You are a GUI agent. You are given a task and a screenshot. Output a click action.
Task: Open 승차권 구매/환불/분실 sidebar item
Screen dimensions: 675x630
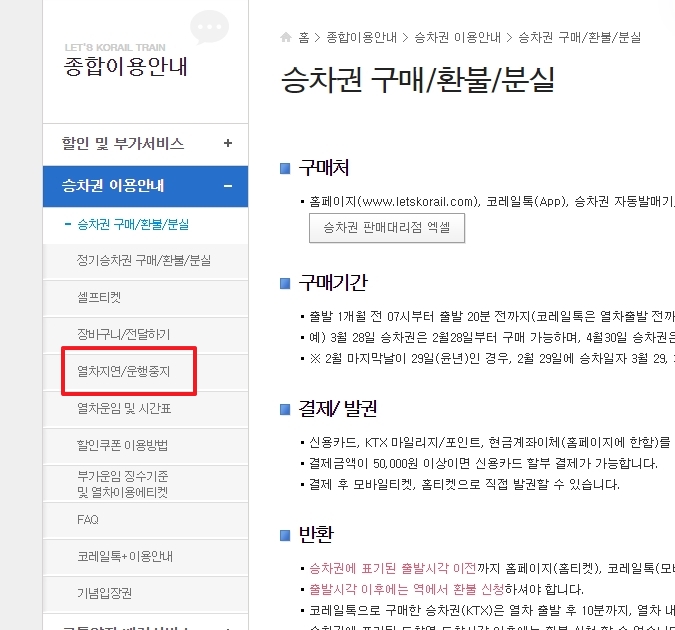coord(133,224)
